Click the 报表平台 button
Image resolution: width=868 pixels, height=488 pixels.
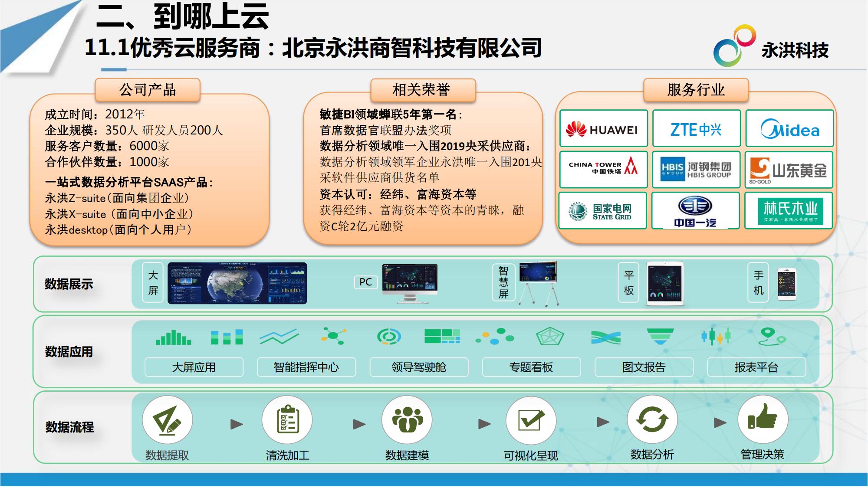click(756, 367)
